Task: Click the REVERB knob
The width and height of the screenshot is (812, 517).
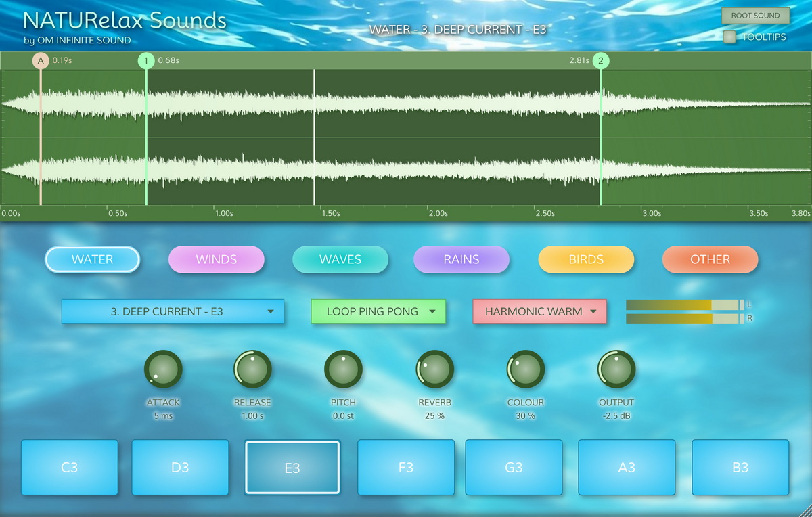Action: (434, 369)
